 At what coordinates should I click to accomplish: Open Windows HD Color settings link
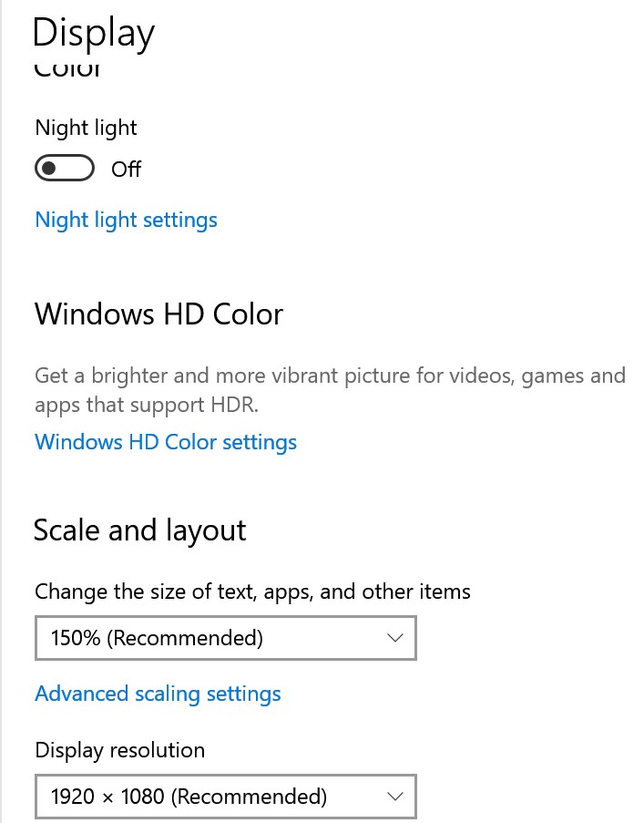point(166,442)
